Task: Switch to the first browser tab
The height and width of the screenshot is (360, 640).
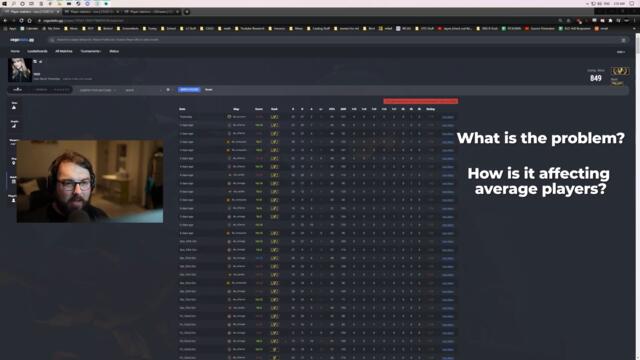Action: [31, 12]
